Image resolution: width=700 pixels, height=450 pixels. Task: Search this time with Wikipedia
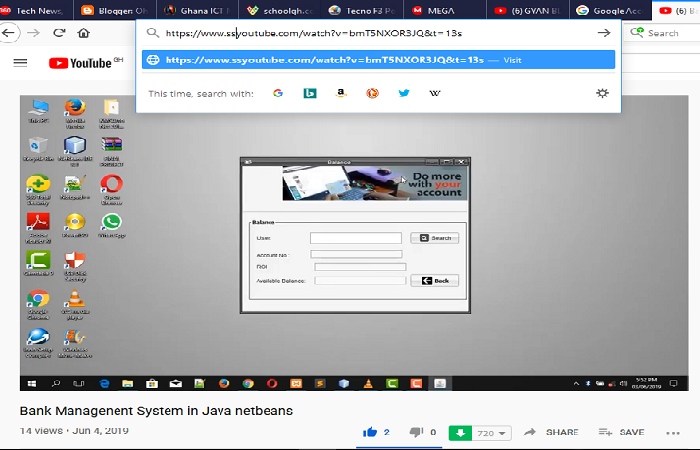pos(435,93)
